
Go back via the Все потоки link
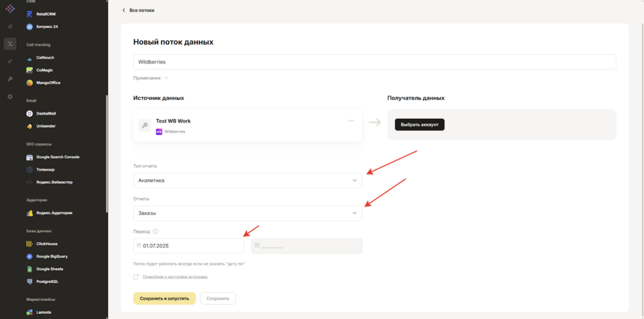tap(142, 10)
